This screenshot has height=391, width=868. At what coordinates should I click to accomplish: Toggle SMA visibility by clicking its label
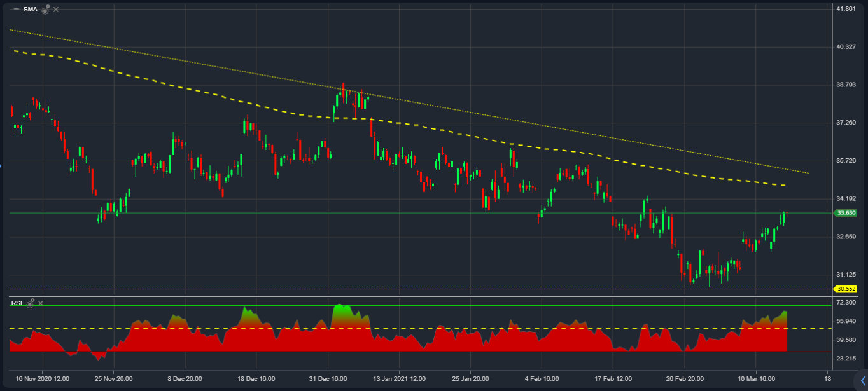pos(31,10)
